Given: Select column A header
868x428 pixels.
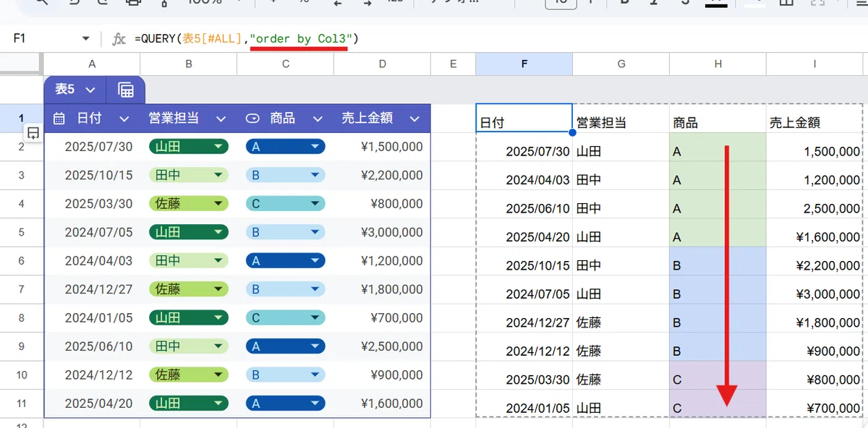Looking at the screenshot, I should [92, 64].
